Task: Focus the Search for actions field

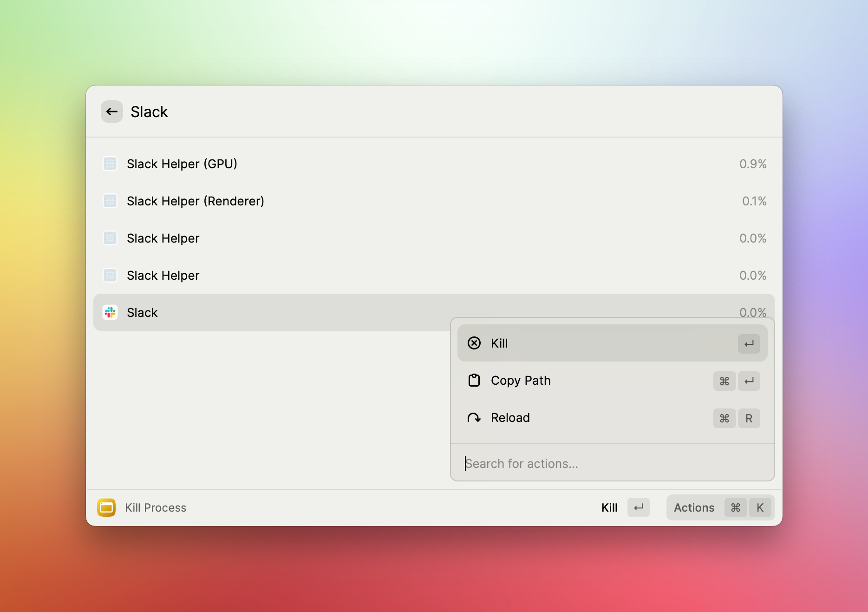Action: (x=612, y=463)
